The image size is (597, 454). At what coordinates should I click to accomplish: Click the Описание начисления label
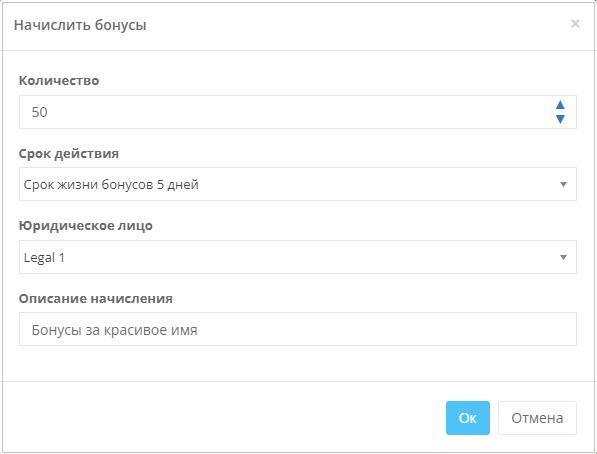(x=96, y=298)
